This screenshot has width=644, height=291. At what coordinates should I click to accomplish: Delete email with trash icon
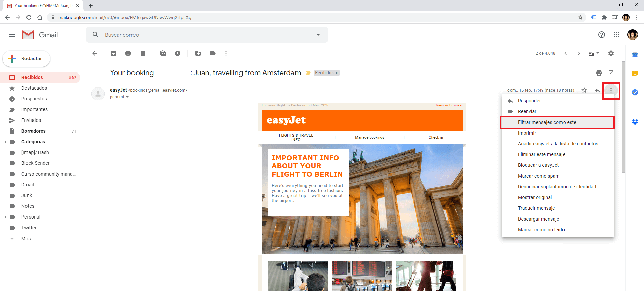pyautogui.click(x=143, y=53)
